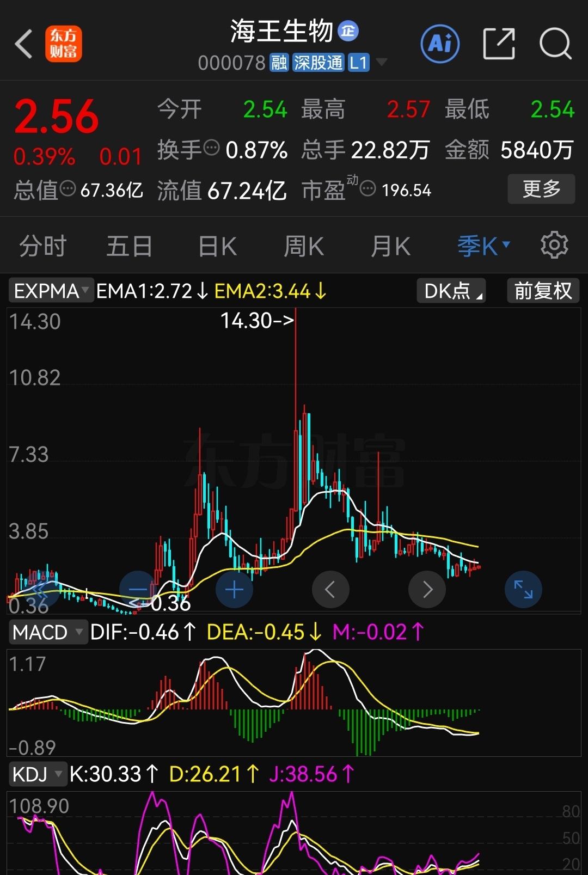Tap info icon next to 市盈

tap(368, 188)
